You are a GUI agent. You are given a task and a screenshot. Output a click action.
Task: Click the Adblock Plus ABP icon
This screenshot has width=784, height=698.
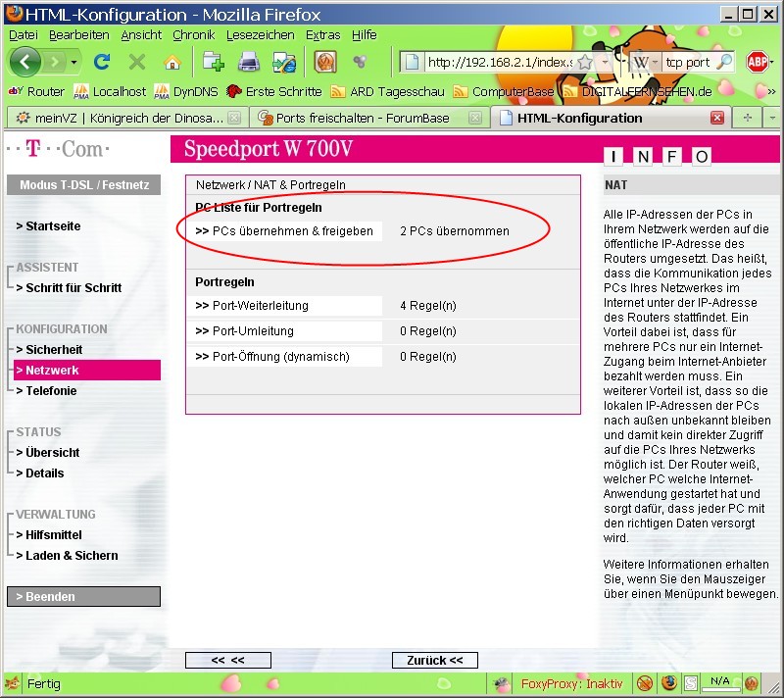[x=757, y=62]
